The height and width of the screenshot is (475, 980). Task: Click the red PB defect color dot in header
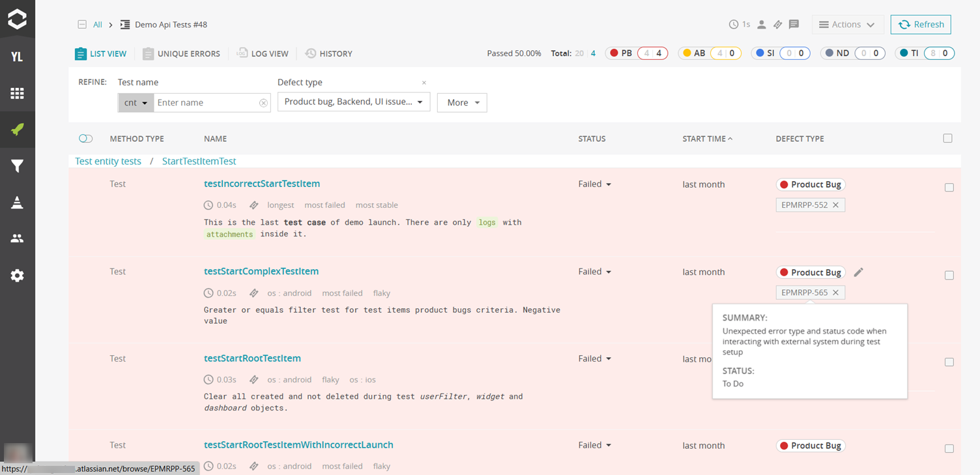pyautogui.click(x=614, y=53)
